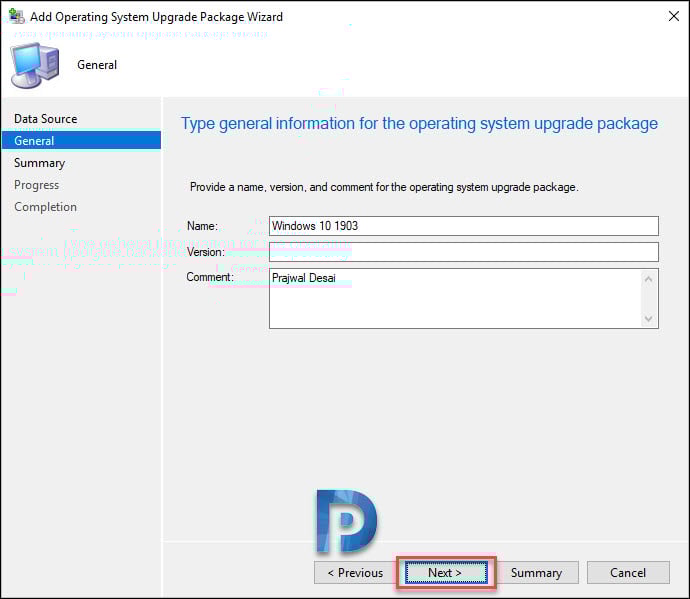The height and width of the screenshot is (599, 690).
Task: Click the 'Version:' label
Action: tap(206, 252)
